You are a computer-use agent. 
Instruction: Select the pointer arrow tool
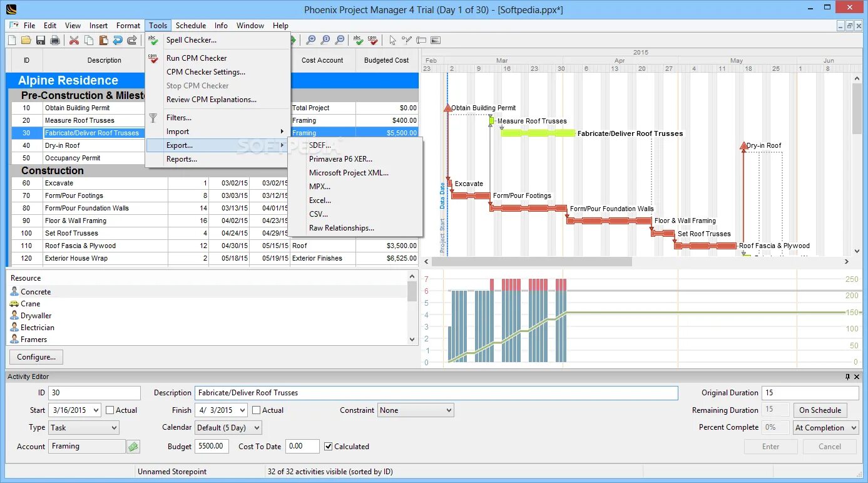click(x=392, y=40)
